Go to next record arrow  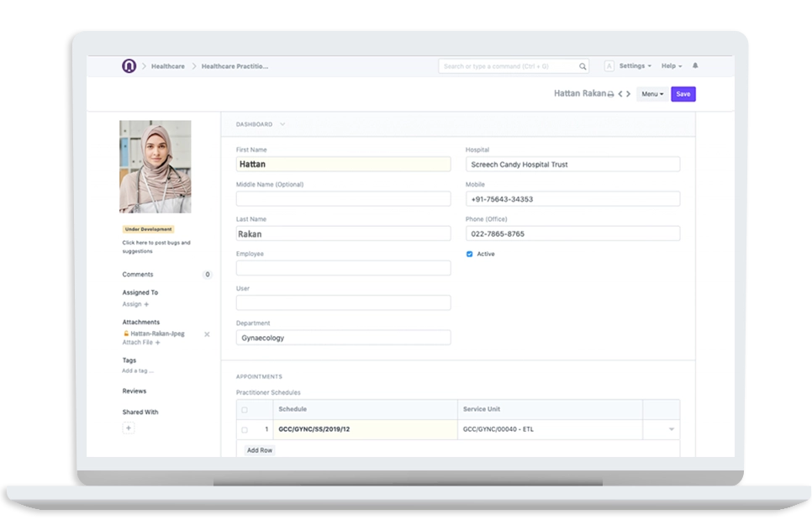(x=629, y=94)
